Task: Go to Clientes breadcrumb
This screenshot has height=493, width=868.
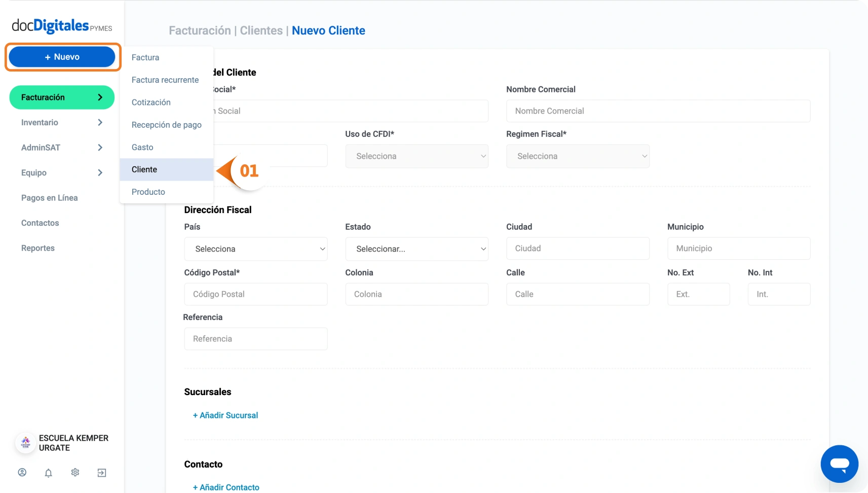Action: pyautogui.click(x=261, y=30)
